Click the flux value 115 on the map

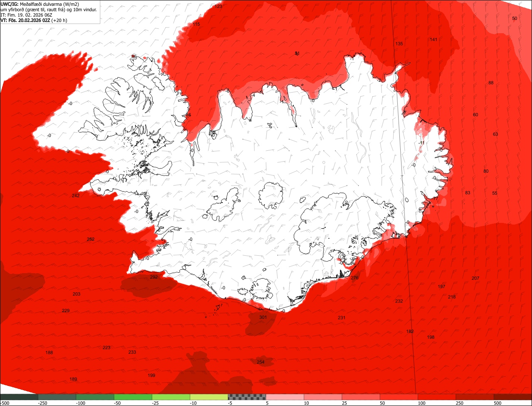coord(196,24)
